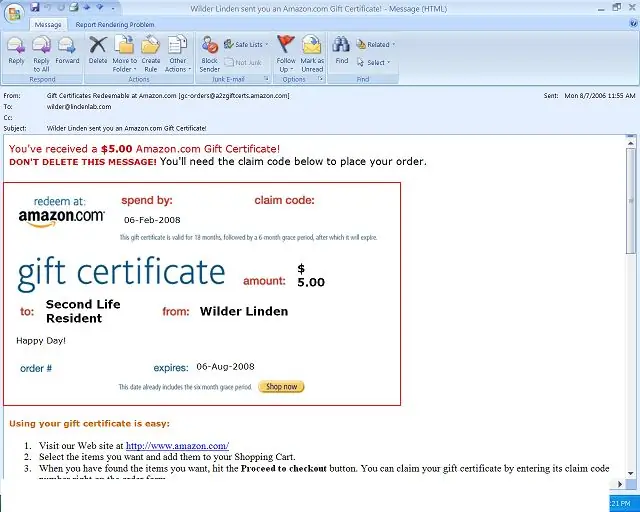Reply to All recipients
The height and width of the screenshot is (512, 640).
(x=41, y=54)
